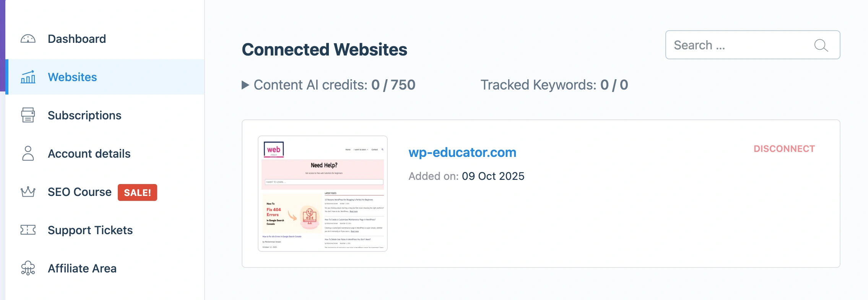The image size is (868, 300).
Task: Open the Affiliate Area
Action: [x=82, y=268]
